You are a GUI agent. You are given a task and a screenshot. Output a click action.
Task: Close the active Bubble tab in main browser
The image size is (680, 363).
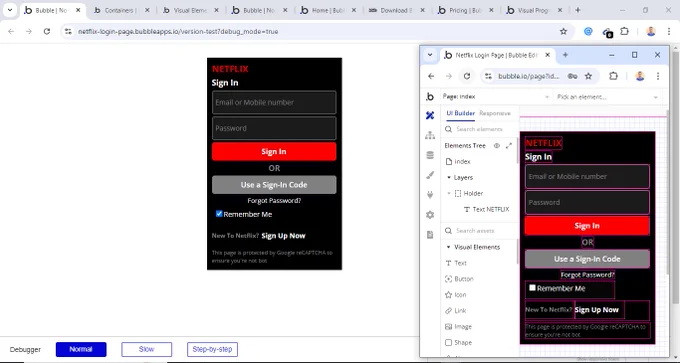click(x=78, y=10)
